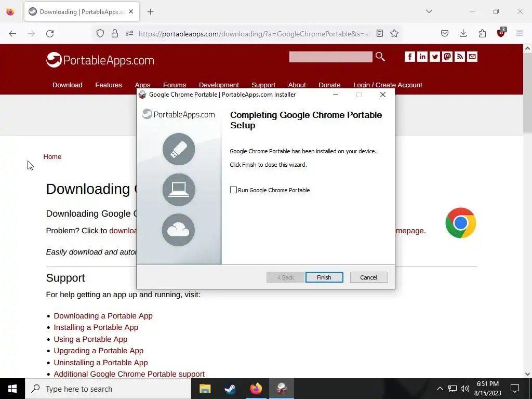Open the RSS feed icon
The image size is (532, 399).
pyautogui.click(x=460, y=57)
